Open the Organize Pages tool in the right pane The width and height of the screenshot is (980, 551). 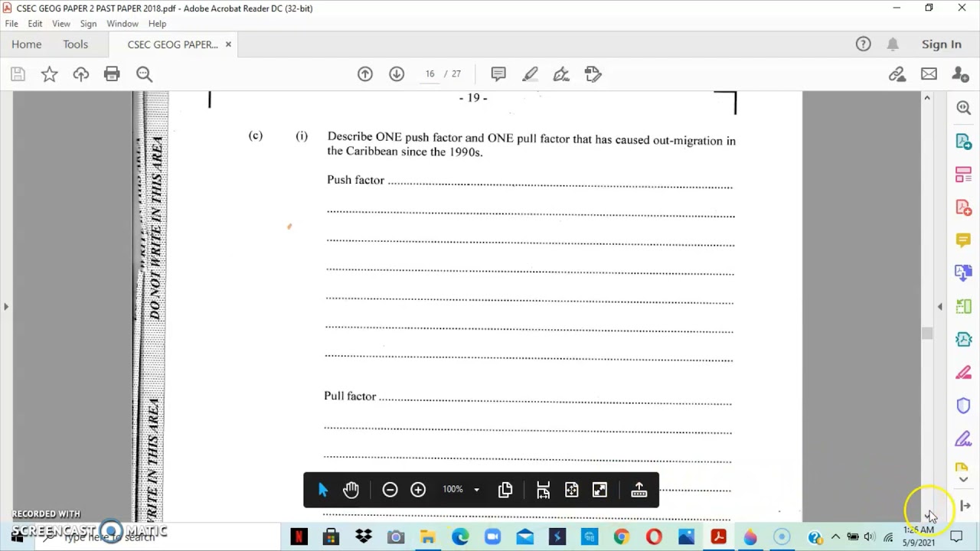964,174
